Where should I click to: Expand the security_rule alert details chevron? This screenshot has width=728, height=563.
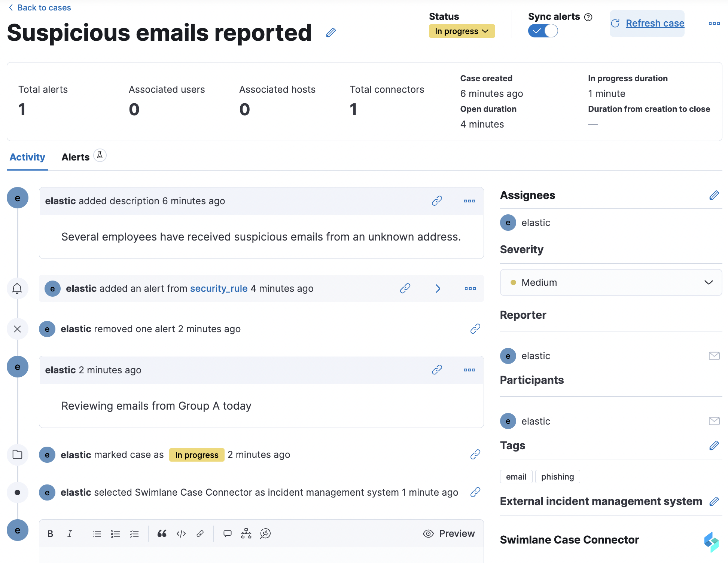pyautogui.click(x=438, y=288)
